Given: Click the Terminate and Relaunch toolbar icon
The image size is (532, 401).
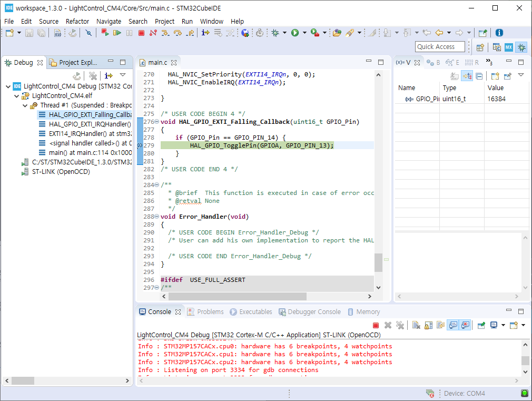Looking at the screenshot, I should click(105, 33).
